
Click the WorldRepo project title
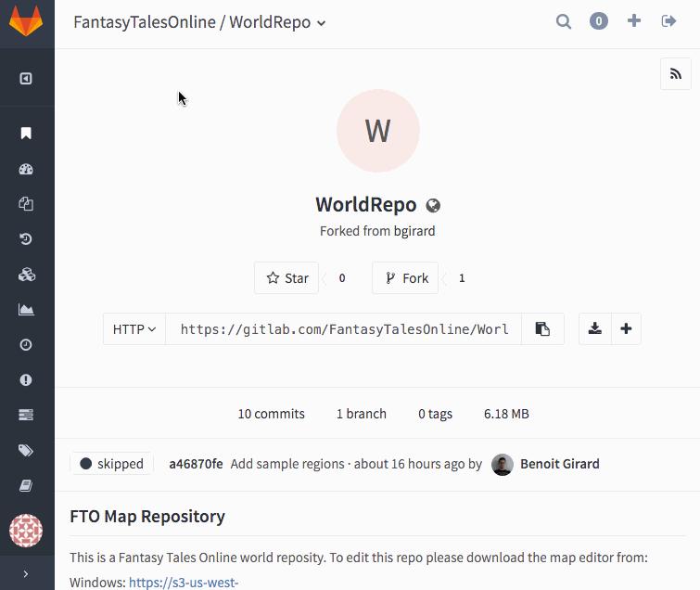click(366, 205)
